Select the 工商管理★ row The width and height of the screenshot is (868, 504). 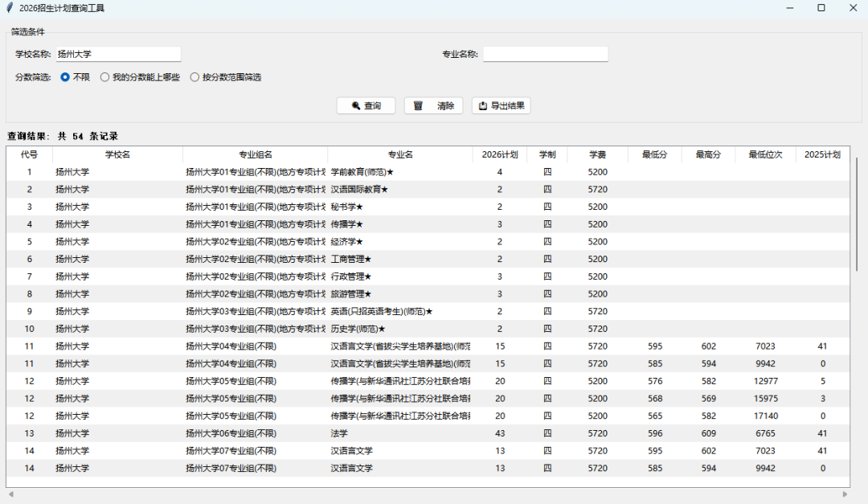point(428,259)
